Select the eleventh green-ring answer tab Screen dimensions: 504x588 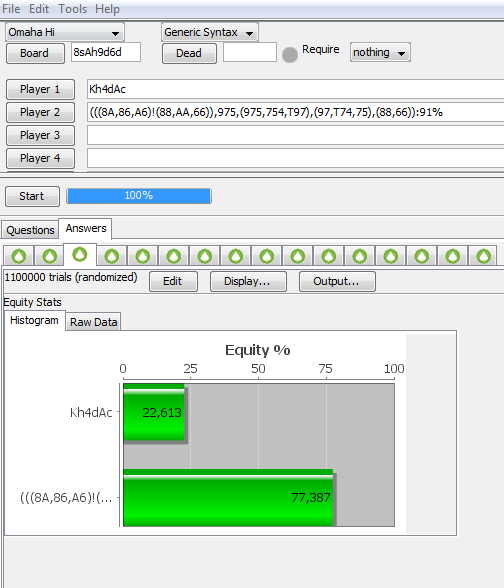click(329, 256)
